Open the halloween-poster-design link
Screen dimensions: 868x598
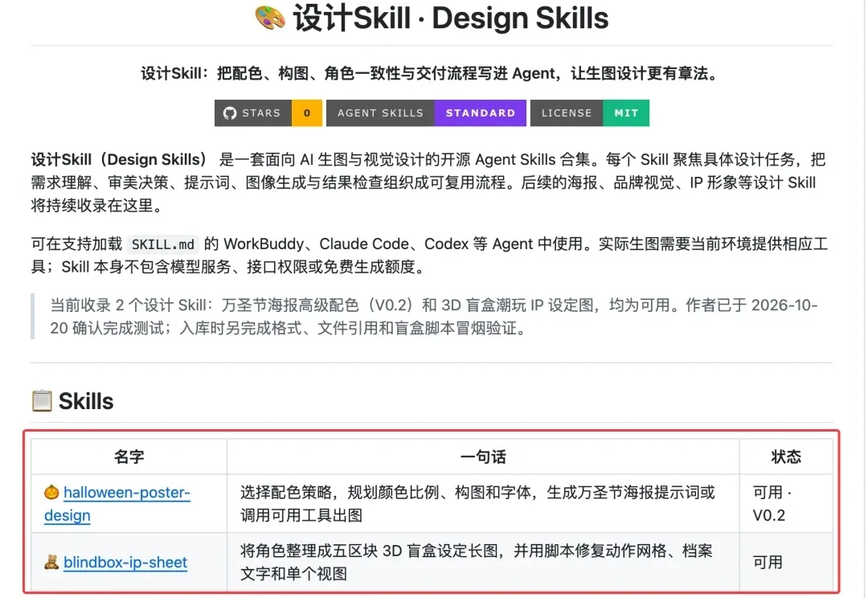point(117,503)
